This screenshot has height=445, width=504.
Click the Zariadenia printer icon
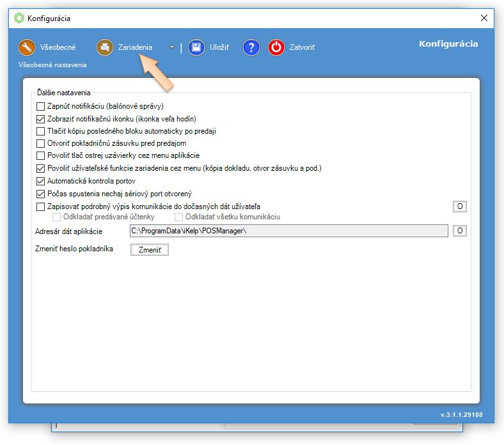105,47
